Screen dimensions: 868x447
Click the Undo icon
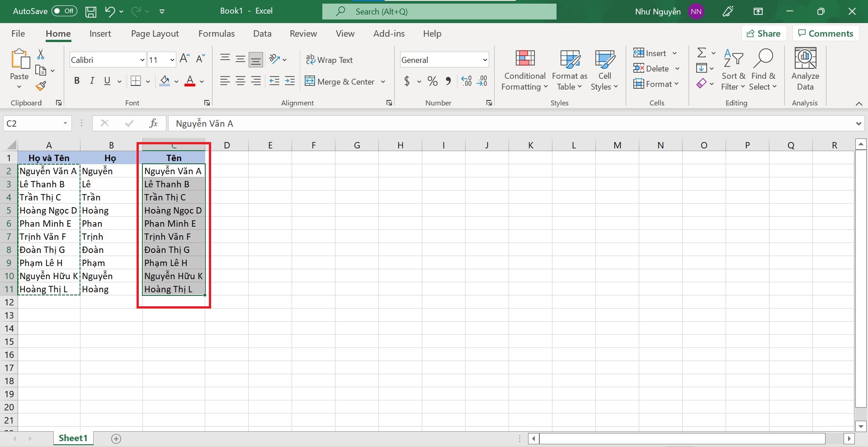pos(110,12)
